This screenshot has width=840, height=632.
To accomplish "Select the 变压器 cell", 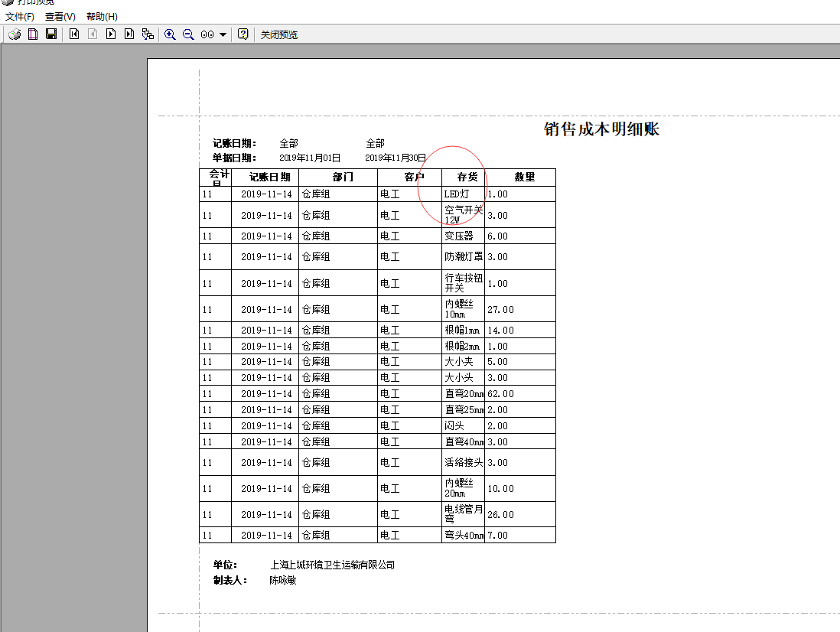I will [x=463, y=236].
